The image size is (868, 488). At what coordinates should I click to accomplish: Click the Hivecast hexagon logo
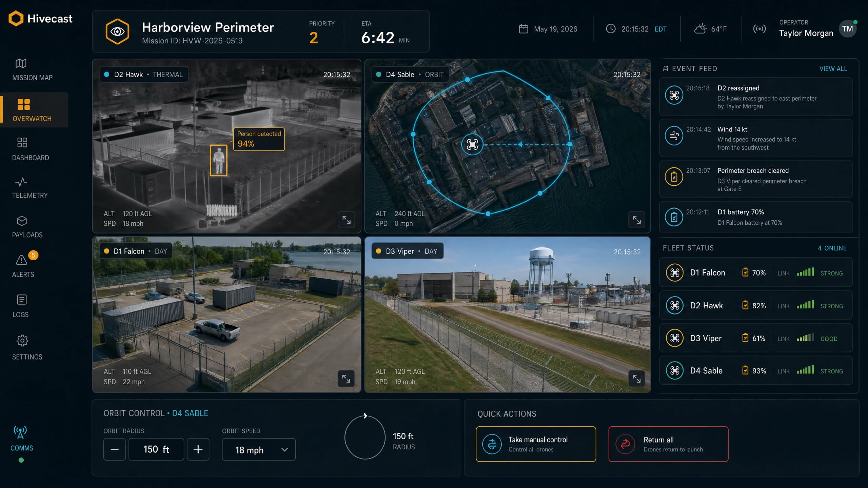click(x=16, y=18)
